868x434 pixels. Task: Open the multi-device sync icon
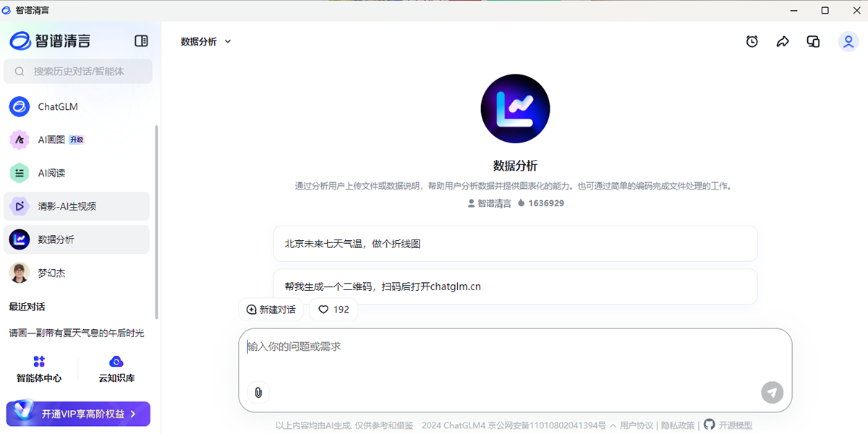[x=812, y=41]
